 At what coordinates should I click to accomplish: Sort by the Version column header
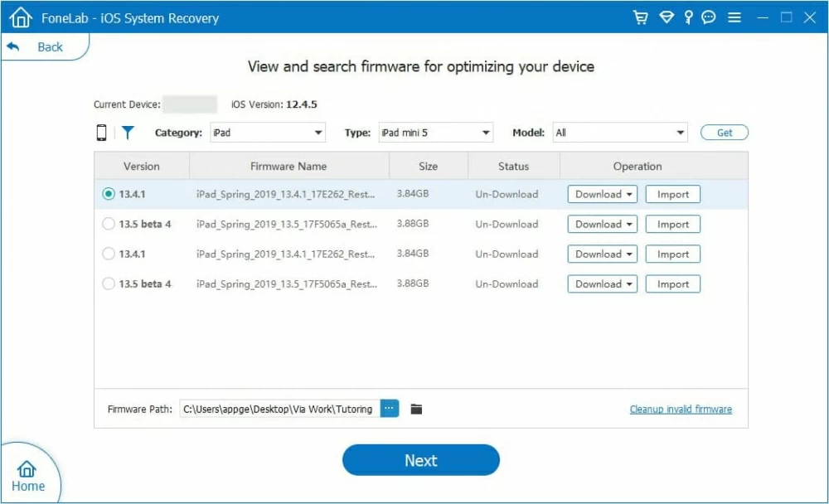click(x=142, y=166)
